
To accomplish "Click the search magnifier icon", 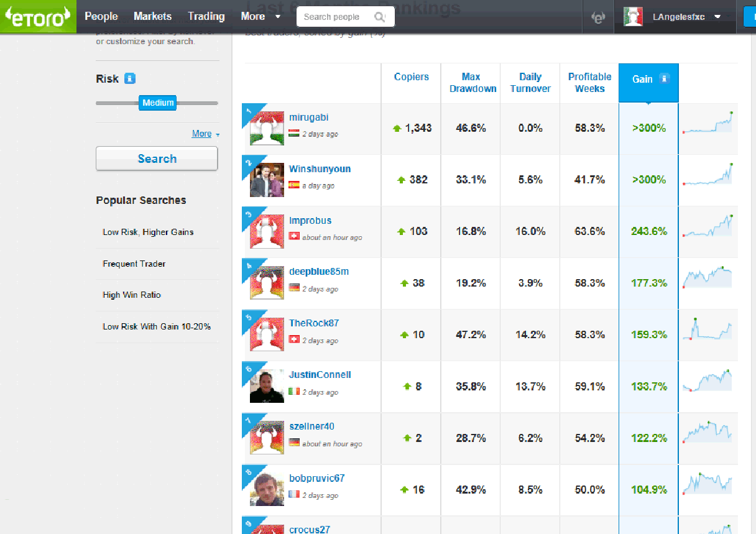I will pos(379,17).
